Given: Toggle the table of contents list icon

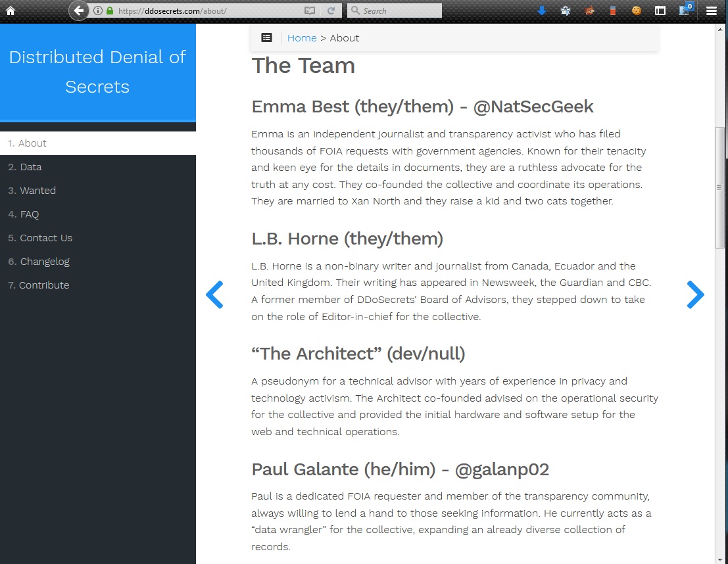Looking at the screenshot, I should coord(266,38).
